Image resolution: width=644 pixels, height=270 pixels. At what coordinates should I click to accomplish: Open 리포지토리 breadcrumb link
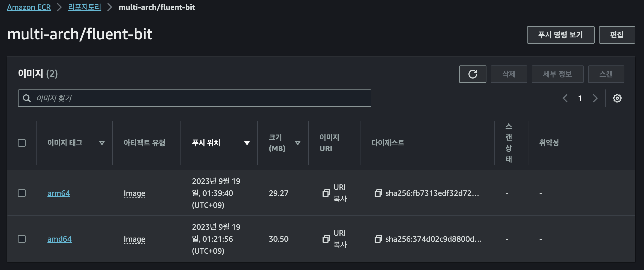tap(85, 7)
